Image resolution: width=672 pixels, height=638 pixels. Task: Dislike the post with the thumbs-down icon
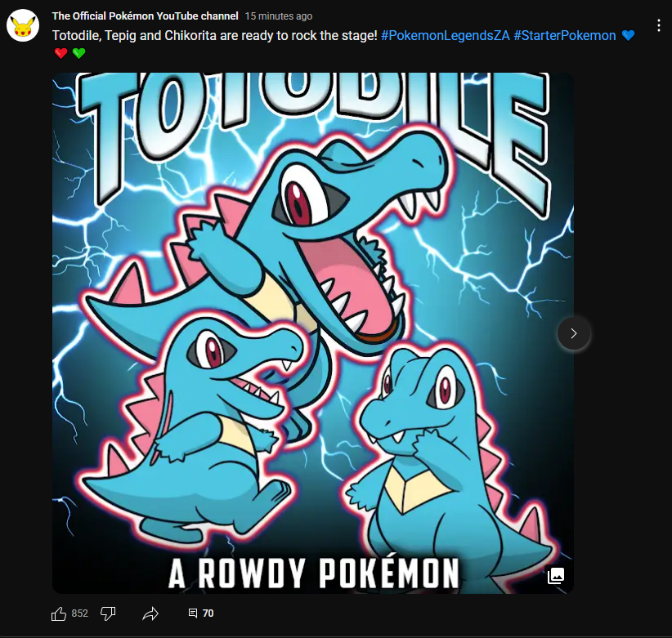click(108, 613)
